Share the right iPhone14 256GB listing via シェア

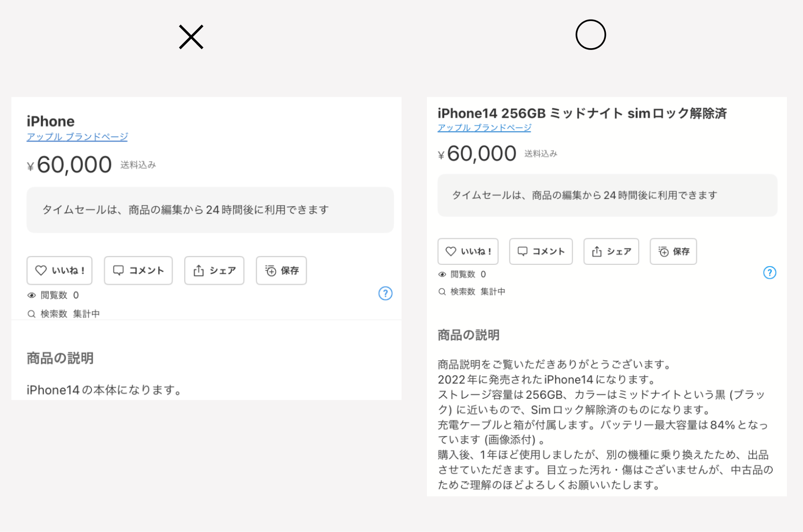coord(611,252)
